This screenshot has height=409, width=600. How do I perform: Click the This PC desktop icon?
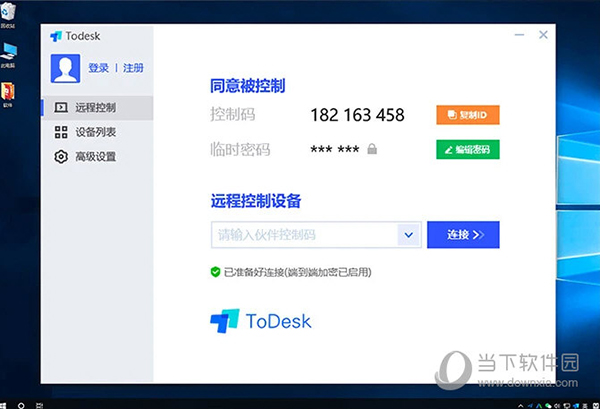point(8,55)
